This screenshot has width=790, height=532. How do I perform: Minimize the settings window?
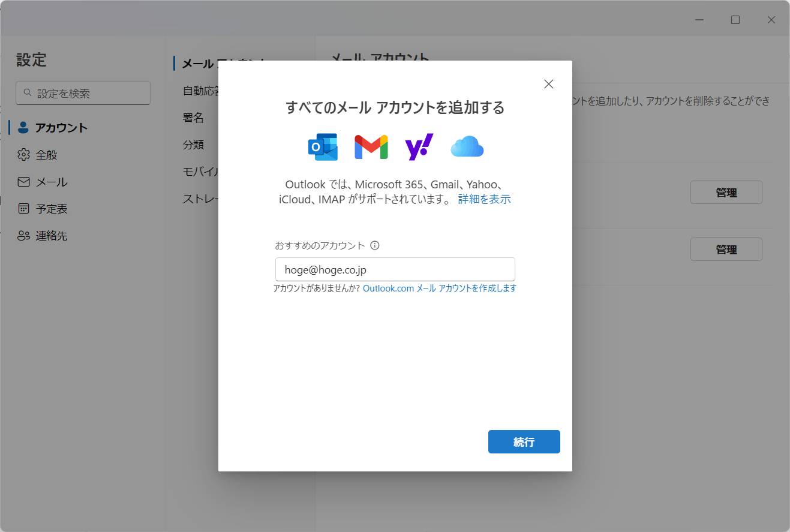tap(699, 20)
